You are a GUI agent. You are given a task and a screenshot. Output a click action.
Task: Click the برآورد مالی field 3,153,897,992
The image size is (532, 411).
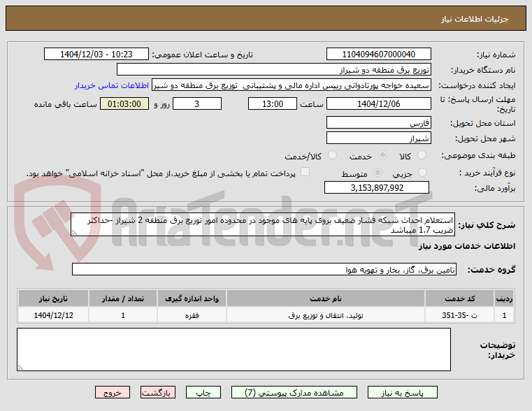tap(377, 187)
